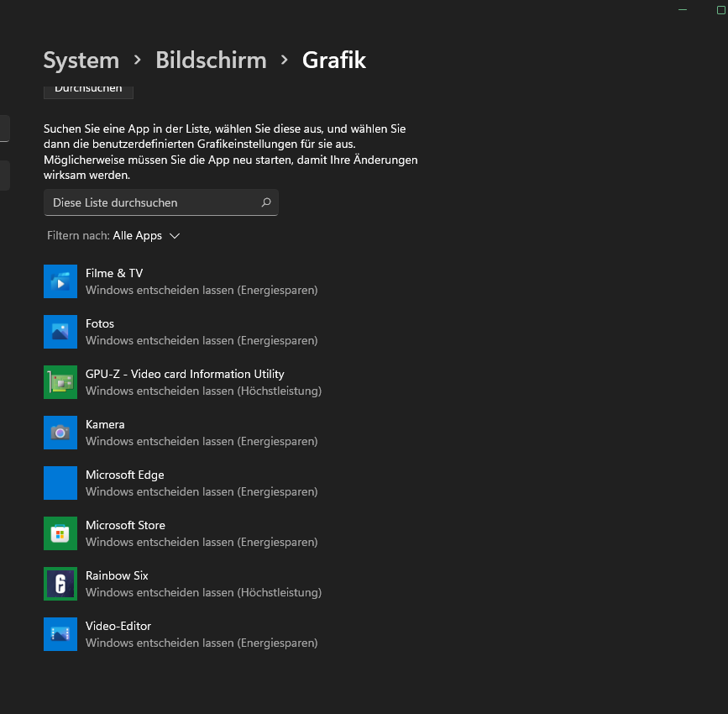Maximize the Settings window

coord(721,10)
